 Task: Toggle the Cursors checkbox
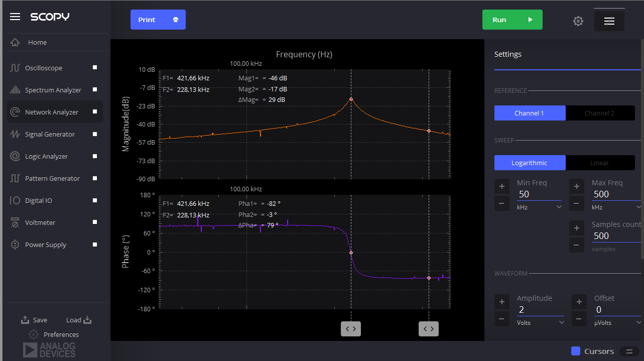pos(576,351)
